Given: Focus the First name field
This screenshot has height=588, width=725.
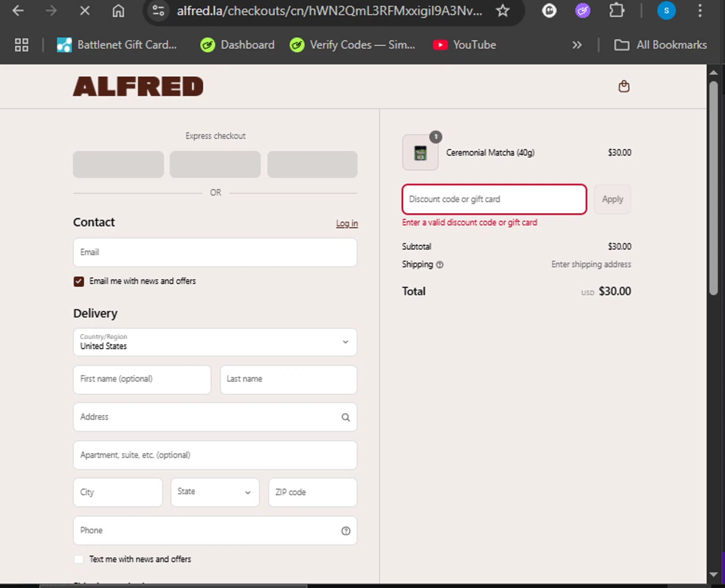Looking at the screenshot, I should pos(142,379).
